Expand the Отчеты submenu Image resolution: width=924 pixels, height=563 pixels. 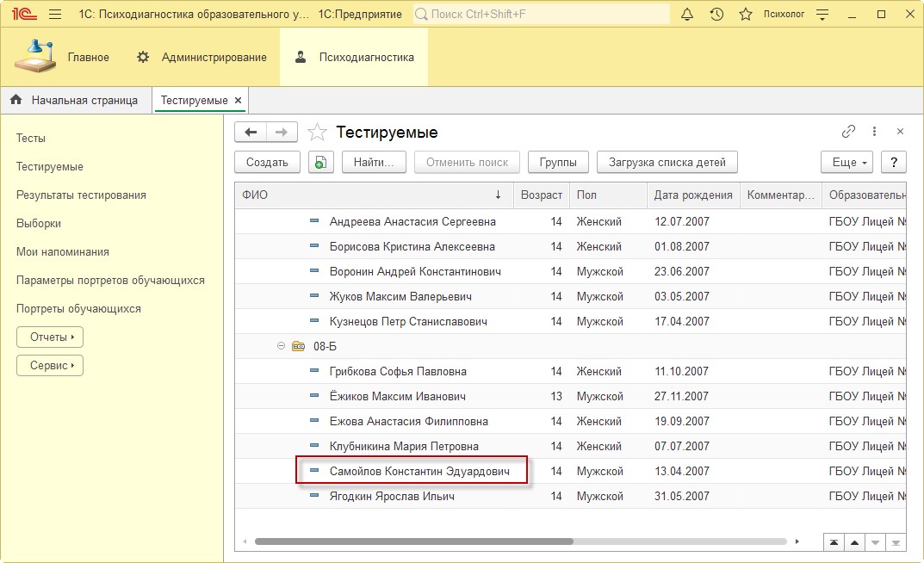tap(50, 337)
